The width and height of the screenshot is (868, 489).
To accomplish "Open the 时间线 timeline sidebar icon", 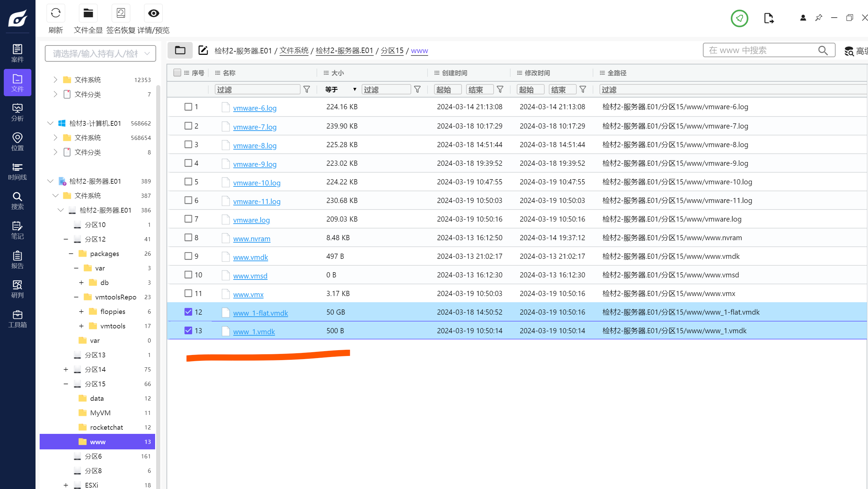I will [x=17, y=171].
